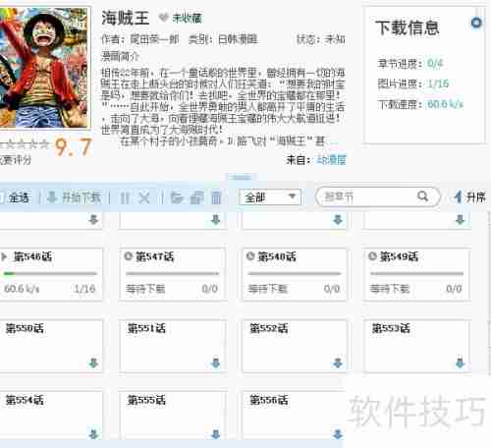Select the 第556话 chapter card title

269,400
